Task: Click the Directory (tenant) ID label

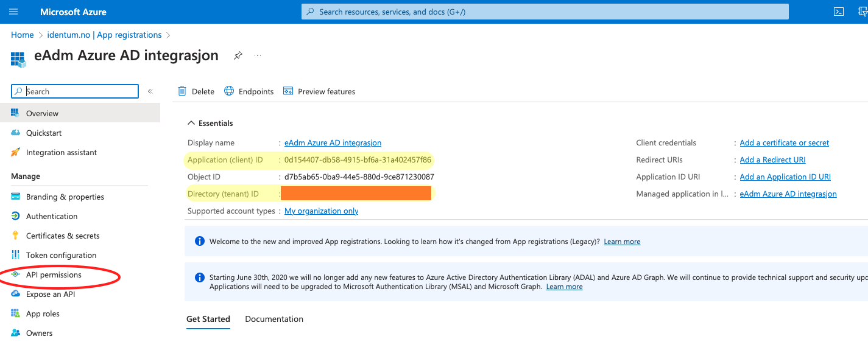Action: (223, 194)
